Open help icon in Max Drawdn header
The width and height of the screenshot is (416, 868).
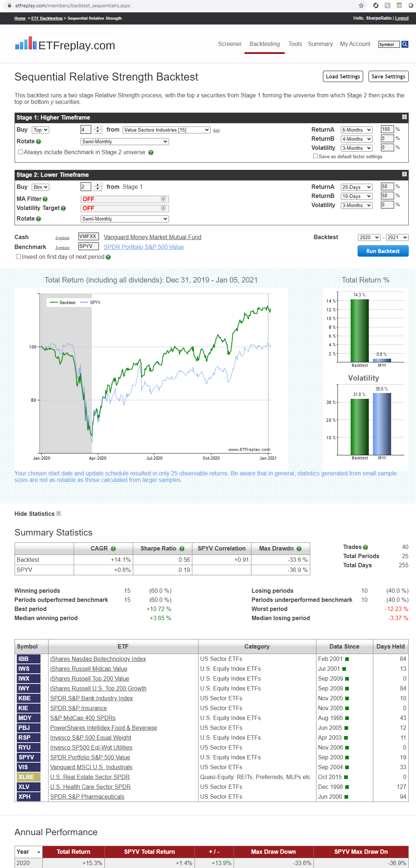pyautogui.click(x=299, y=549)
